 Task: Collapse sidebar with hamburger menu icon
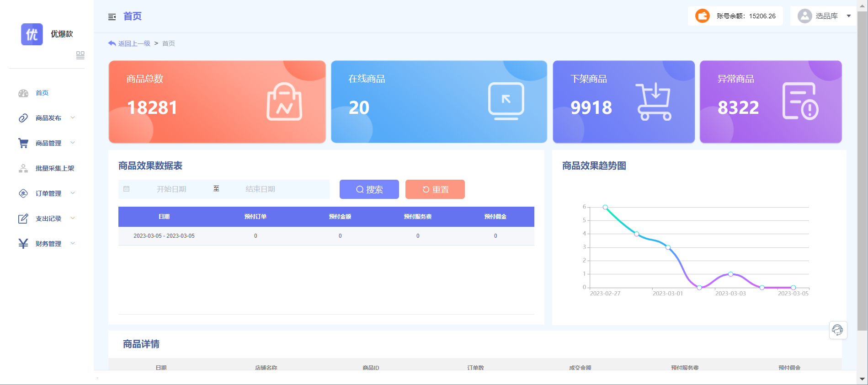pyautogui.click(x=112, y=17)
